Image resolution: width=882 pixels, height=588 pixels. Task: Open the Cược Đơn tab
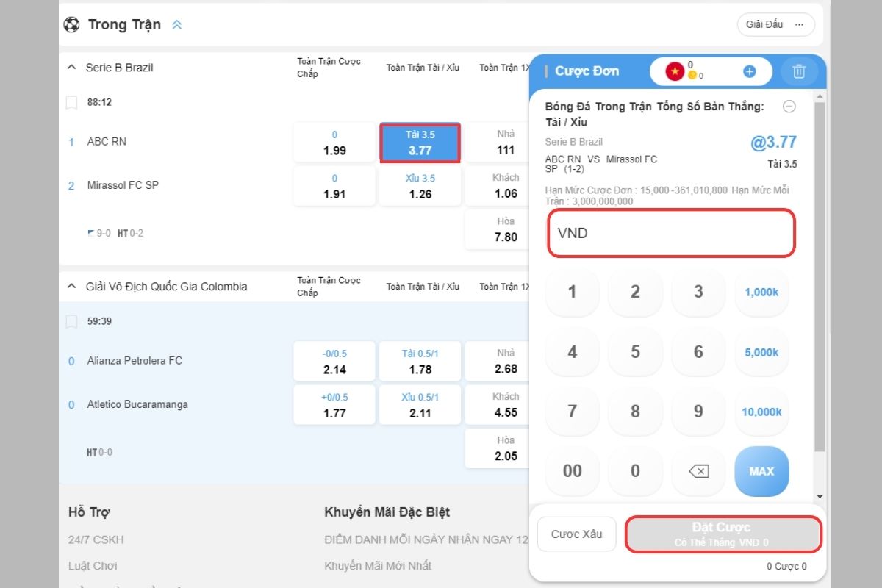pyautogui.click(x=587, y=71)
